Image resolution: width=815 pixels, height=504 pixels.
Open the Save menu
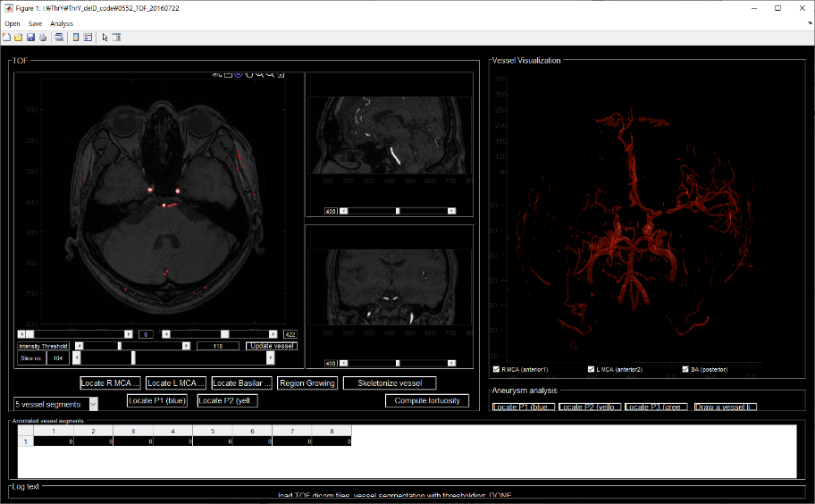click(35, 23)
